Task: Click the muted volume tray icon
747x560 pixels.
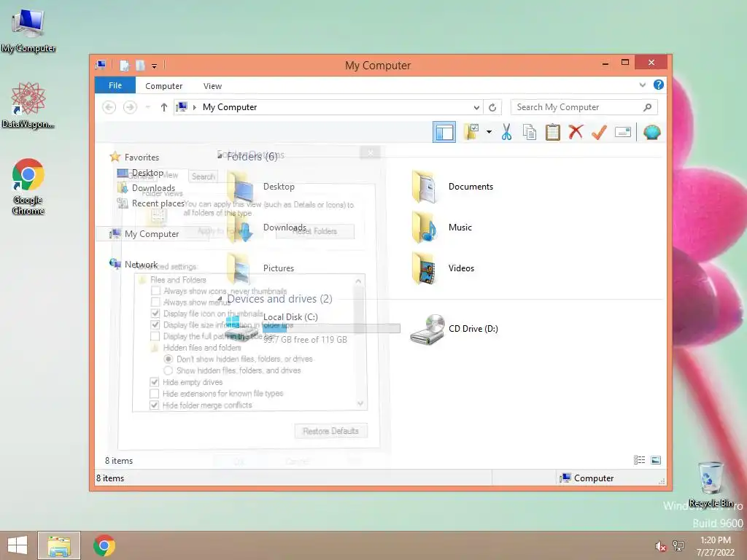Action: pyautogui.click(x=660, y=546)
